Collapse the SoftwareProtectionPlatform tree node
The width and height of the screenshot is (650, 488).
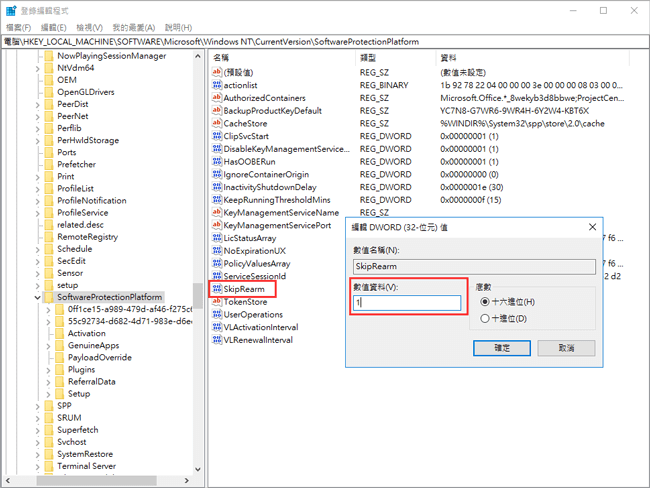point(37,297)
